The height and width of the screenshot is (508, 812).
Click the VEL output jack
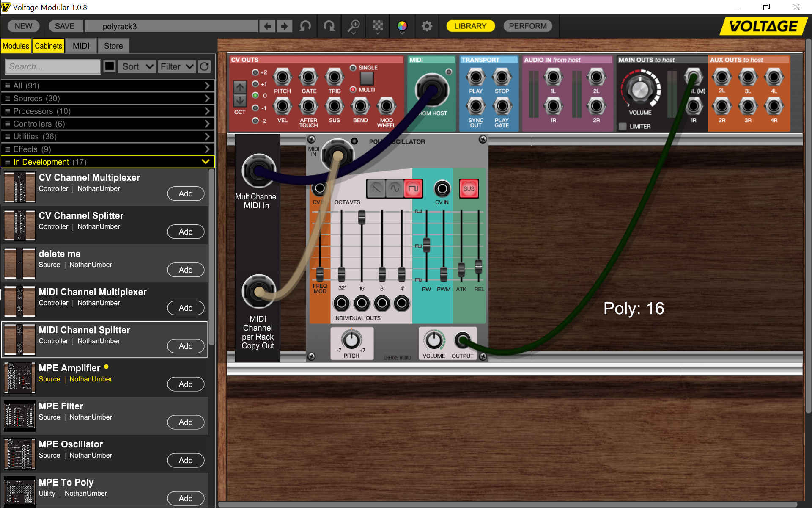pos(282,106)
